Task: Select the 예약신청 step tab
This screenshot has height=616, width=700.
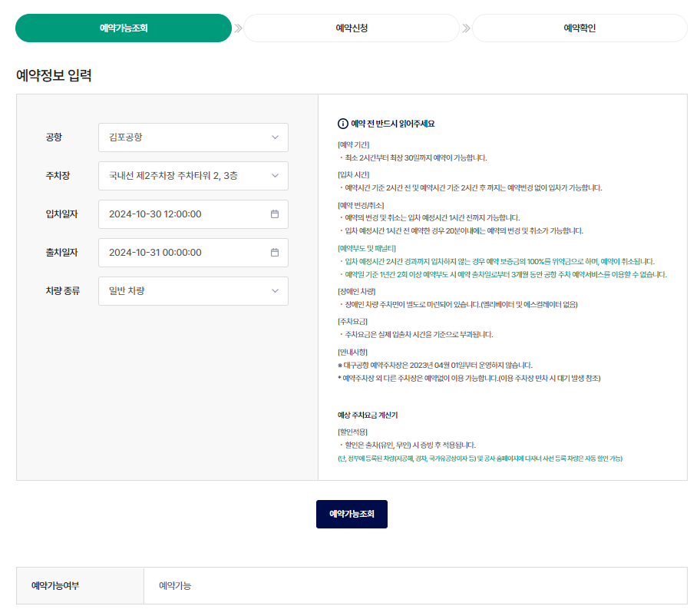Action: coord(352,28)
